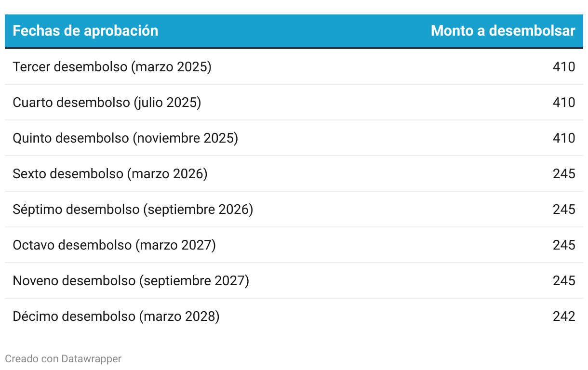
Task: Select the 'Sexto desembolso (marzo 2026)' row label
Action: 110,173
